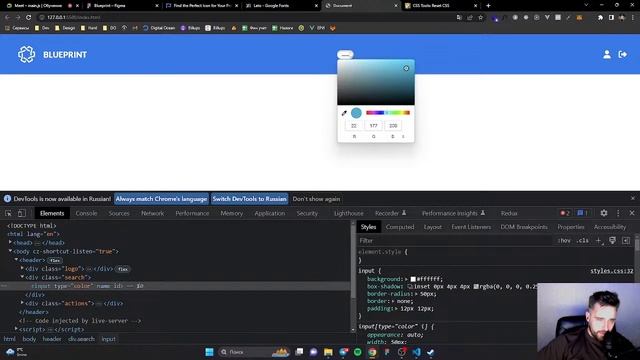Click the hue slider in color picker
This screenshot has height=360, width=640.
click(x=388, y=113)
